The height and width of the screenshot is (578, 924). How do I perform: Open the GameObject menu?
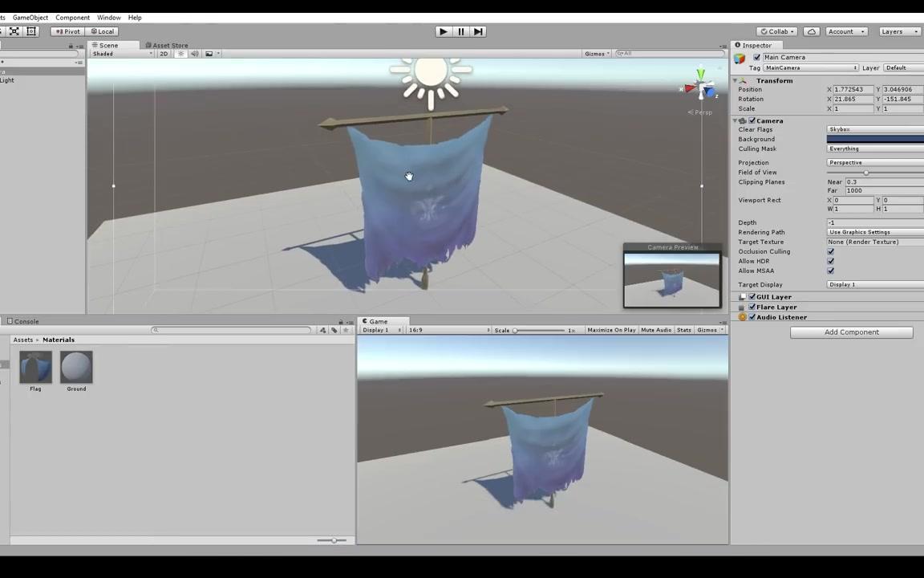point(30,17)
